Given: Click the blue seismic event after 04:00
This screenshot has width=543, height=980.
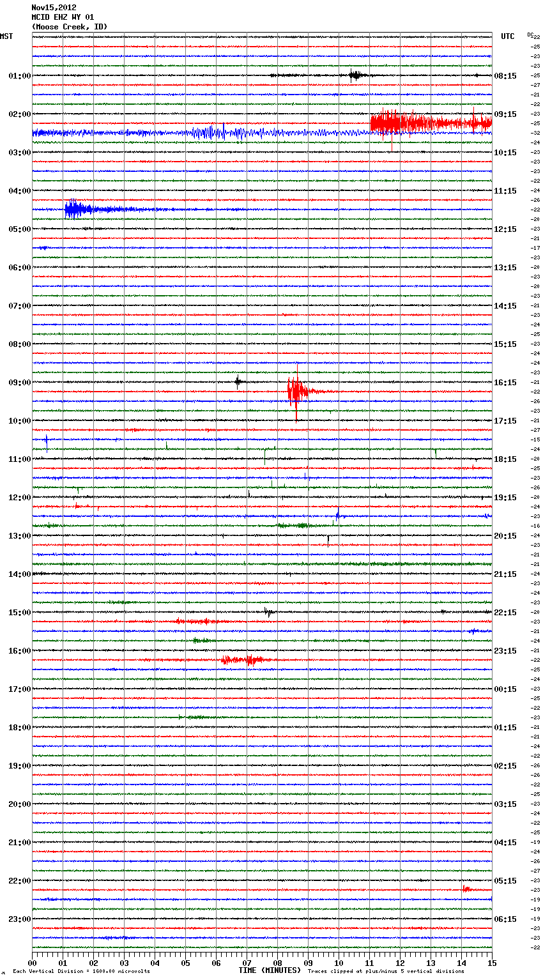Looking at the screenshot, I should (x=75, y=209).
